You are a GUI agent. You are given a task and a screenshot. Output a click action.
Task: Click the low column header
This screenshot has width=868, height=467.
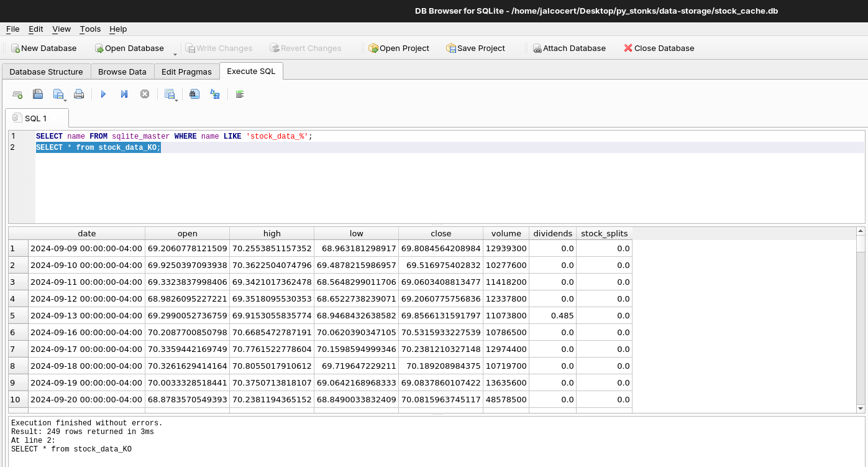point(356,233)
